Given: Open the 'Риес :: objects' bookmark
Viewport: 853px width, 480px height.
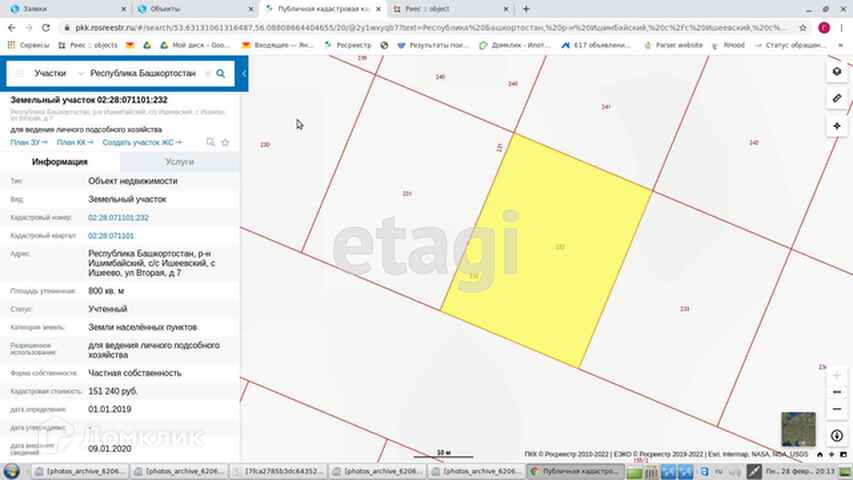Looking at the screenshot, I should tap(88, 45).
